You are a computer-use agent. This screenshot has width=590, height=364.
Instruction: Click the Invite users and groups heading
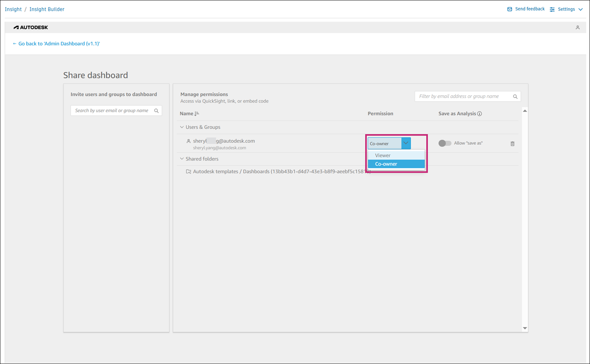point(114,94)
